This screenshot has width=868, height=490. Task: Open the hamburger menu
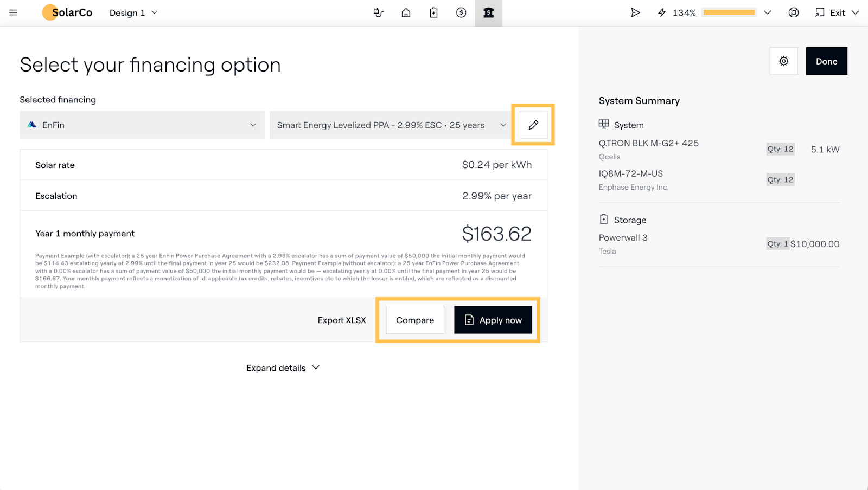click(14, 12)
